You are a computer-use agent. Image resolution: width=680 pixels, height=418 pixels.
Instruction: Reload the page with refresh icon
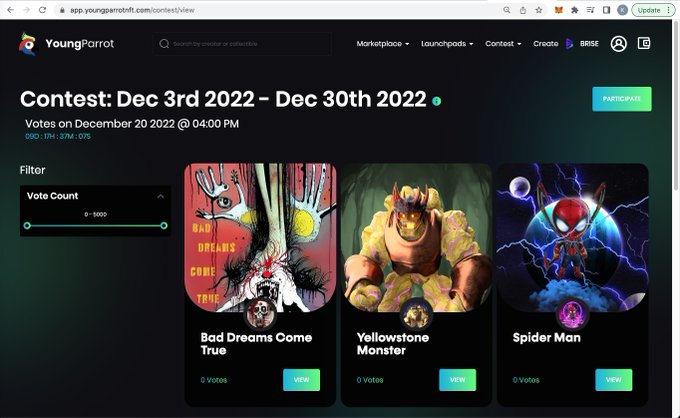coord(42,10)
